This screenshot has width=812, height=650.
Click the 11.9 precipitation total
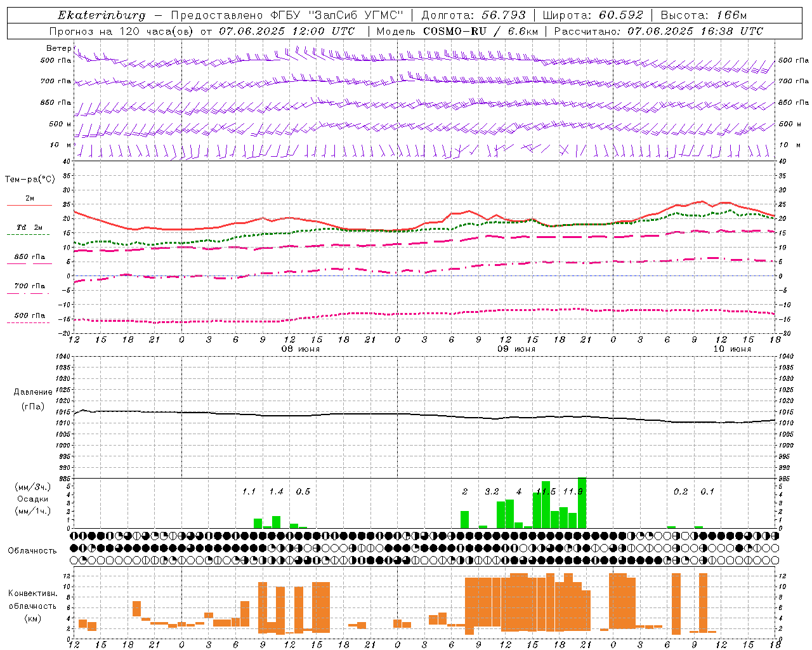click(x=573, y=492)
